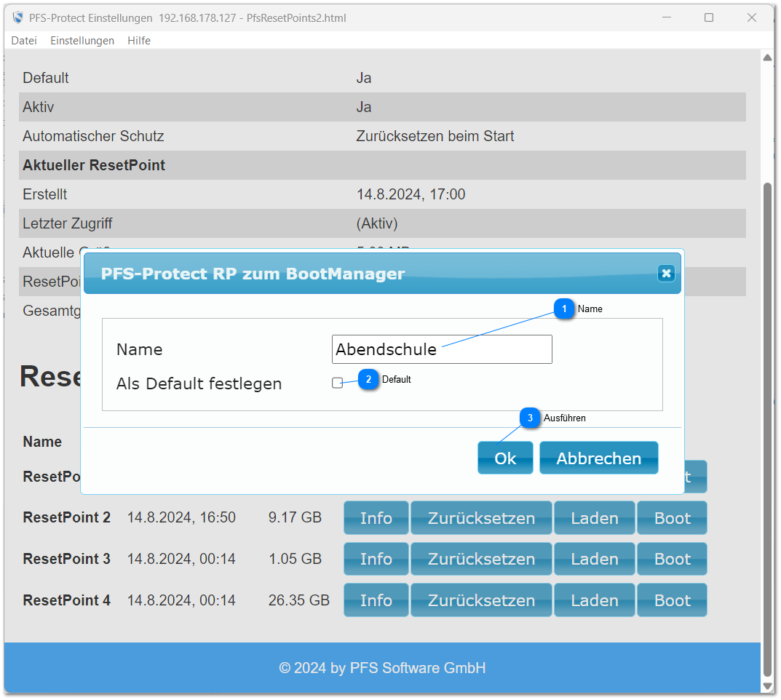Click Boot for ResetPoint 2
Viewport: 781px width, 700px height.
[672, 518]
